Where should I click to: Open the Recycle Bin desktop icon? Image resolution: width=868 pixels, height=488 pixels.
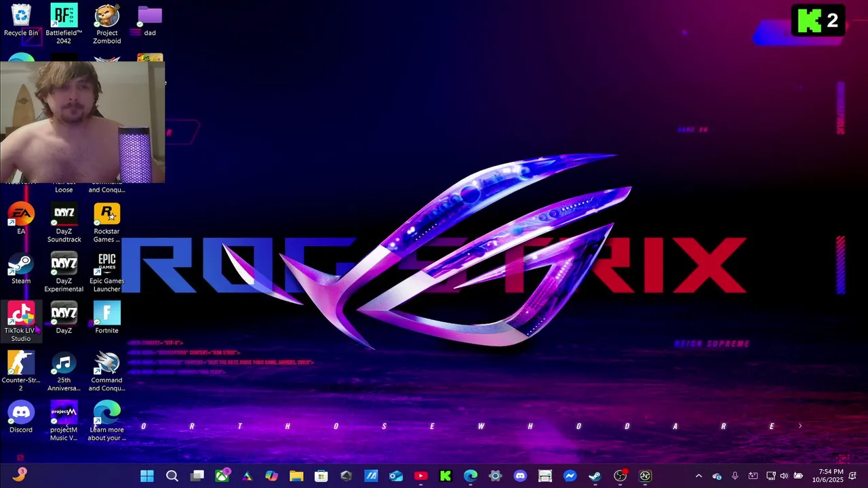point(21,21)
